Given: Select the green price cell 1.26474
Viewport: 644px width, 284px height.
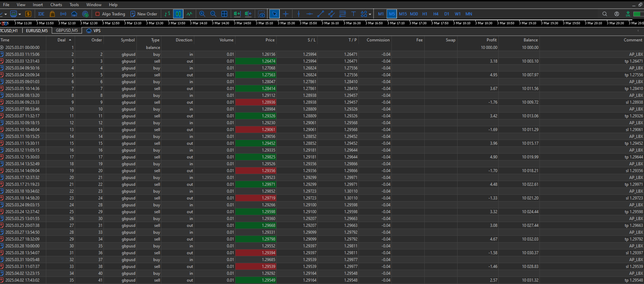Looking at the screenshot, I should [x=256, y=61].
